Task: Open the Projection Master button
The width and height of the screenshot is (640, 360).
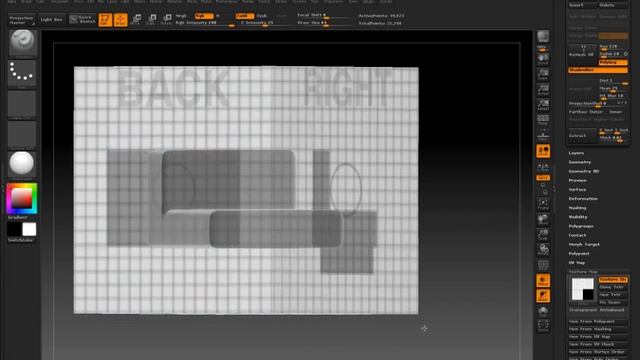Action: [22, 20]
